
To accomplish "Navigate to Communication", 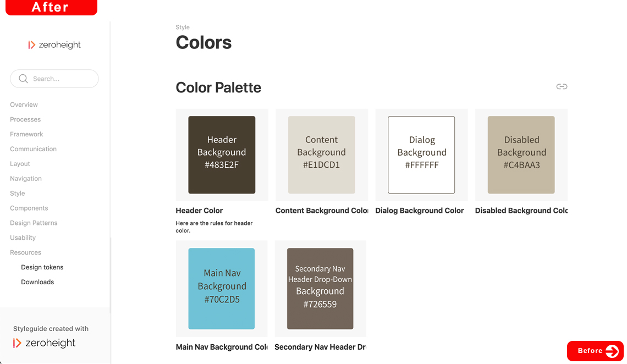I will pos(33,149).
